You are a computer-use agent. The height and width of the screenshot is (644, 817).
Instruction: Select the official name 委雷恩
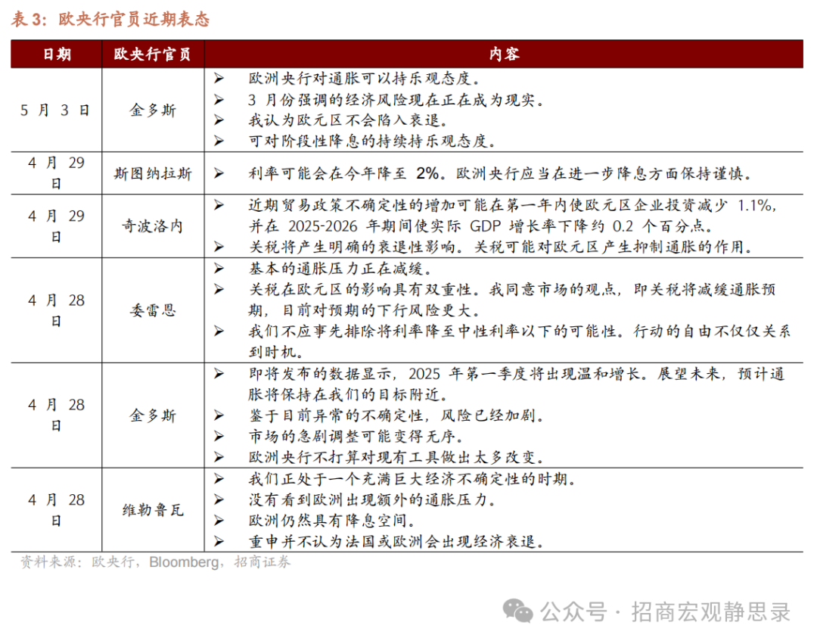(153, 310)
